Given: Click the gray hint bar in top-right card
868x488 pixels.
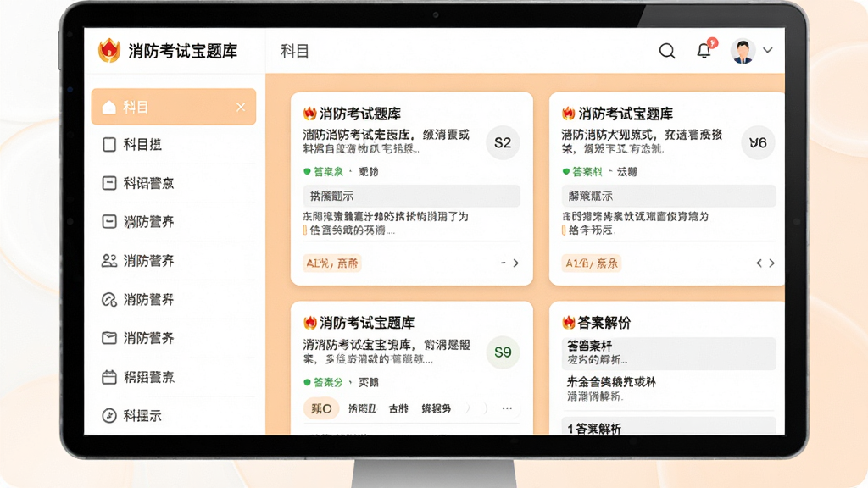Looking at the screenshot, I should [x=669, y=196].
